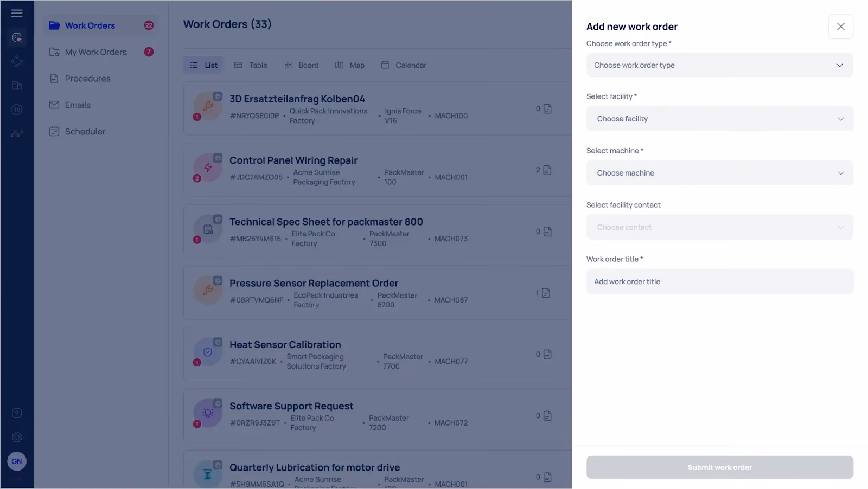This screenshot has height=489, width=868.
Task: Click wrench icon of Pressure Sensor Replacement Order
Action: click(x=208, y=290)
